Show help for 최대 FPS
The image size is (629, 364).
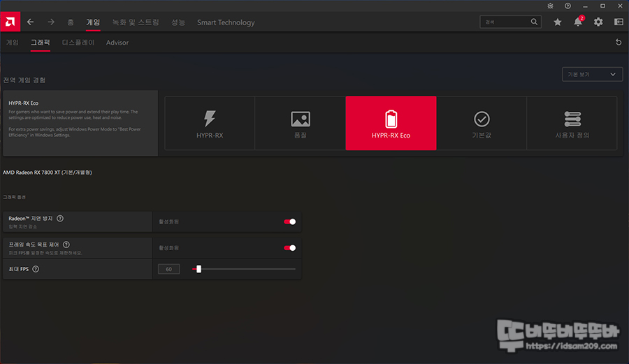click(x=36, y=269)
